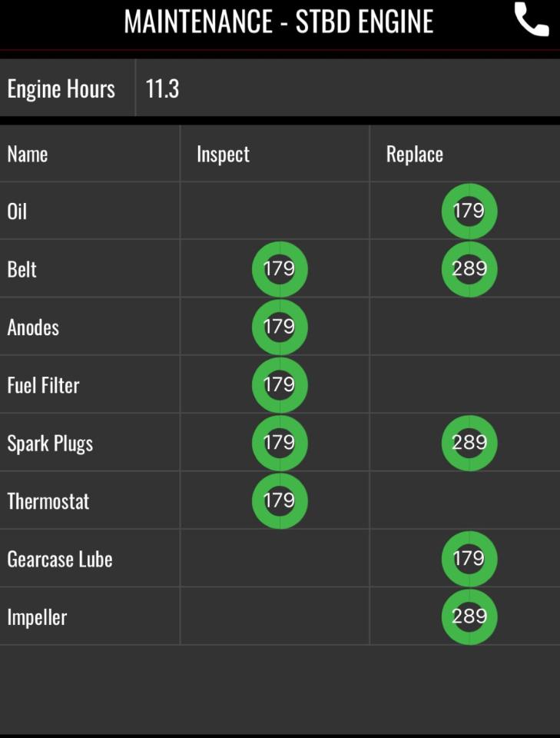Select Spark Plugs replace 289 ring

coord(469,443)
